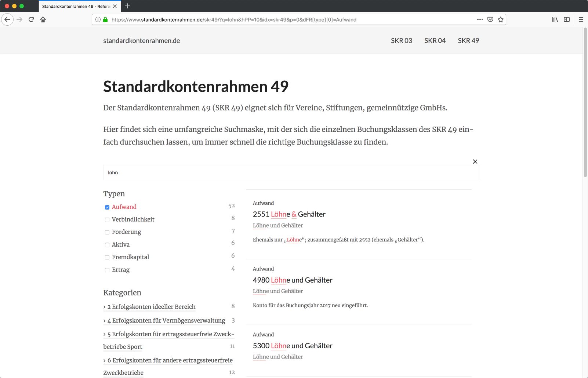Screen dimensions: 588x378
Task: Open the Firefox home page
Action: coord(43,19)
